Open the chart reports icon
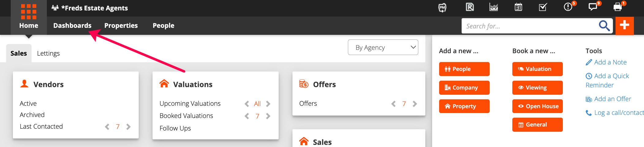Viewport: 644px width, 147px height. coord(494,7)
